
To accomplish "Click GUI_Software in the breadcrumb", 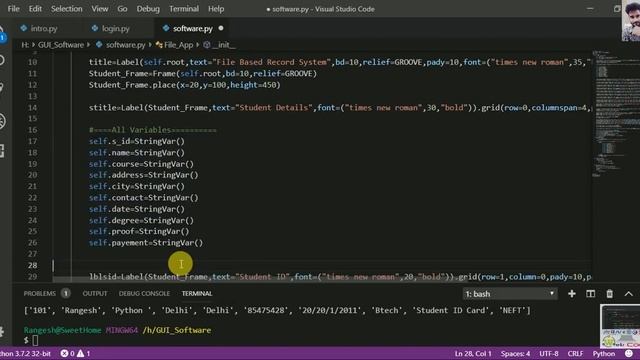I will coord(61,45).
